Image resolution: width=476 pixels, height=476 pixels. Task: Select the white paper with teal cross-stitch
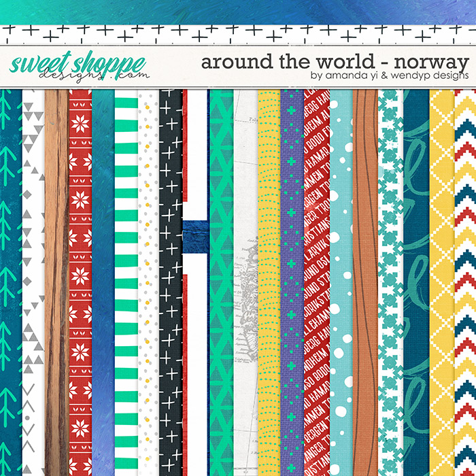click(x=391, y=283)
